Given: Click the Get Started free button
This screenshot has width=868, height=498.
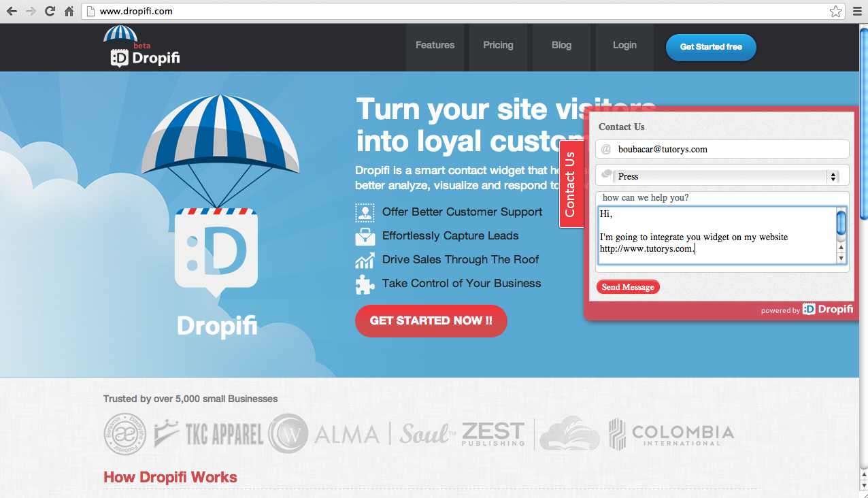Looking at the screenshot, I should pyautogui.click(x=711, y=47).
